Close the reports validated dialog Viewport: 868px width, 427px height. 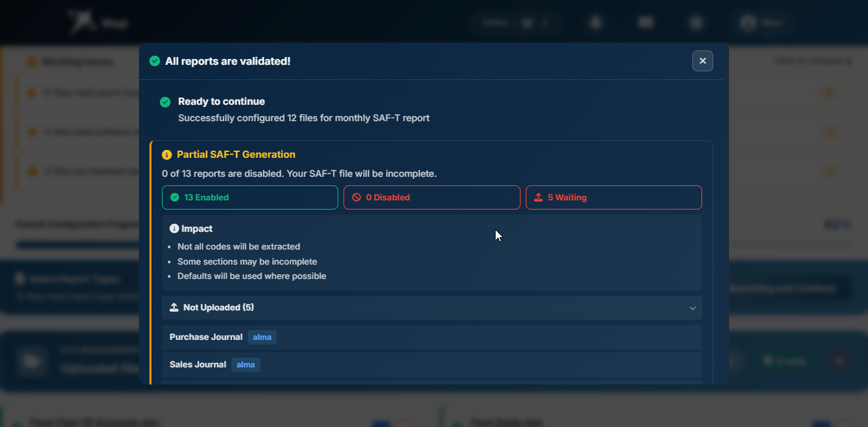pos(702,61)
